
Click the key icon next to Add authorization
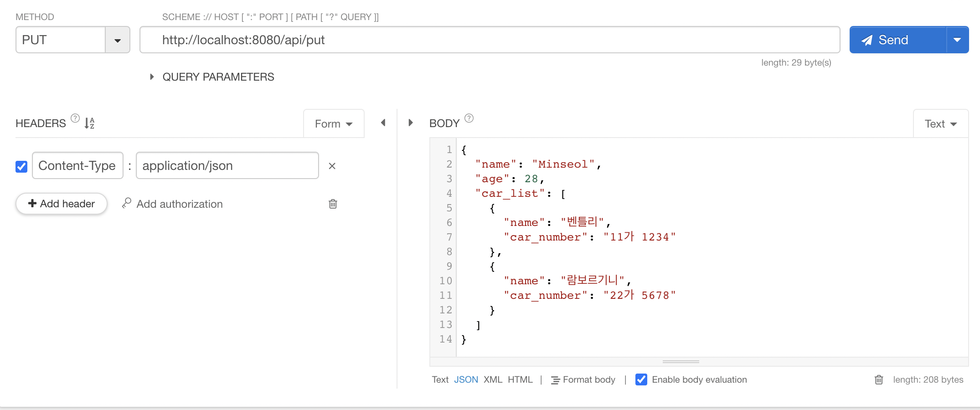coord(127,203)
